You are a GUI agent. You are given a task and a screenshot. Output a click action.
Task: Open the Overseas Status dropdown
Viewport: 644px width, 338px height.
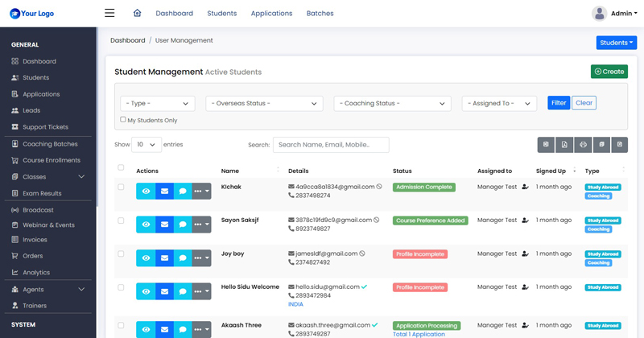tap(264, 104)
